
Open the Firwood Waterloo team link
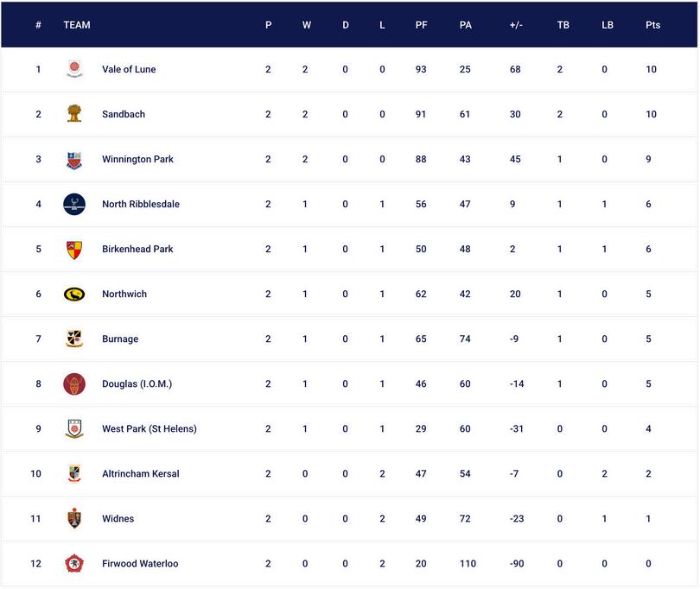[140, 563]
